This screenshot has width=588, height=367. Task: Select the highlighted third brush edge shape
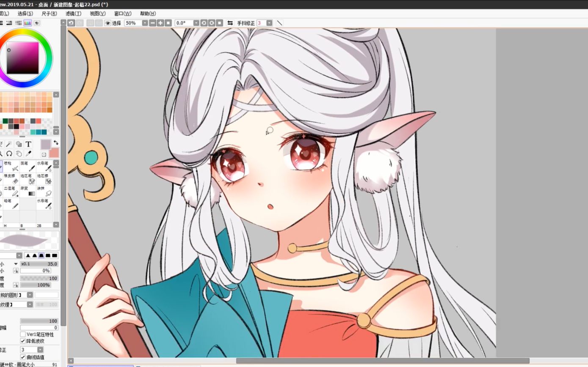coord(41,255)
